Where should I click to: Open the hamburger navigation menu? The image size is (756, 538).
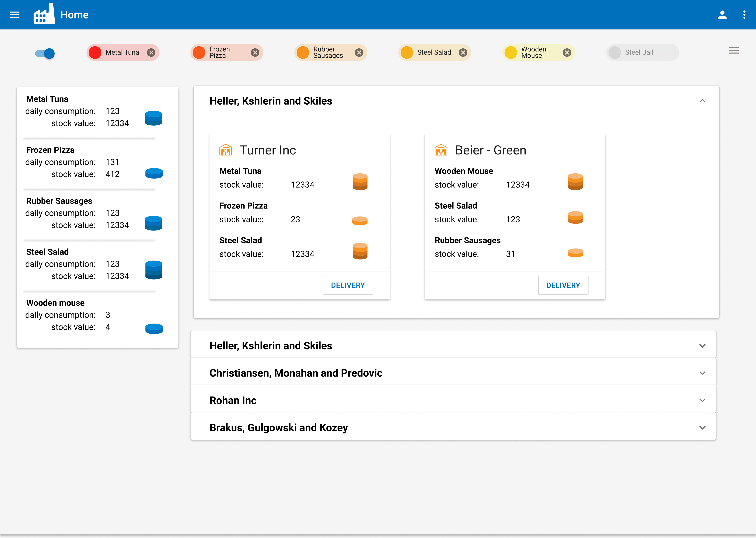(15, 15)
